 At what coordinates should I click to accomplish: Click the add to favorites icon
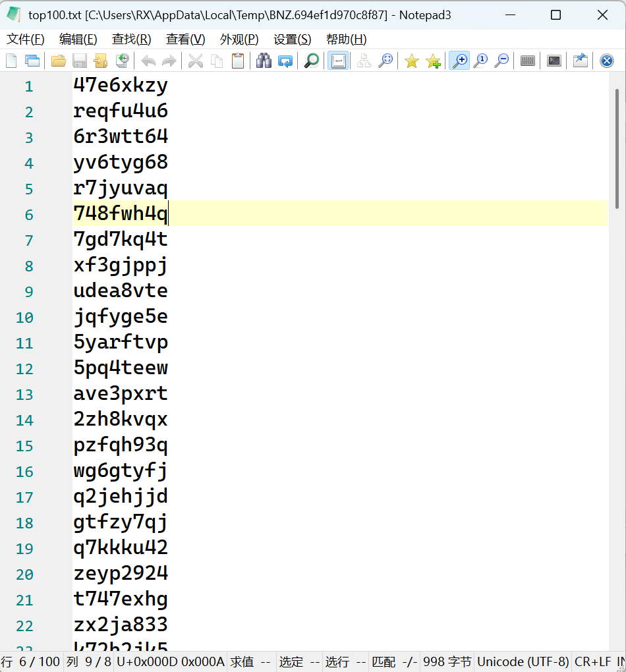click(433, 61)
